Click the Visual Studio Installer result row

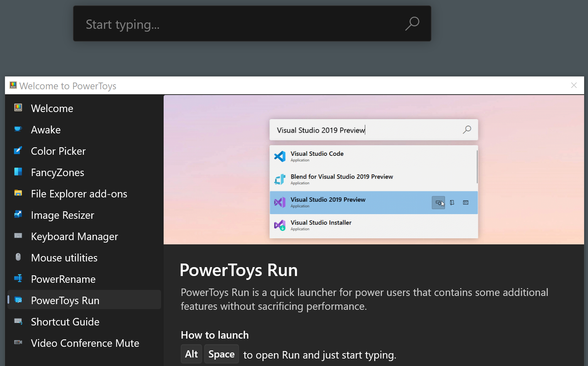click(x=374, y=226)
